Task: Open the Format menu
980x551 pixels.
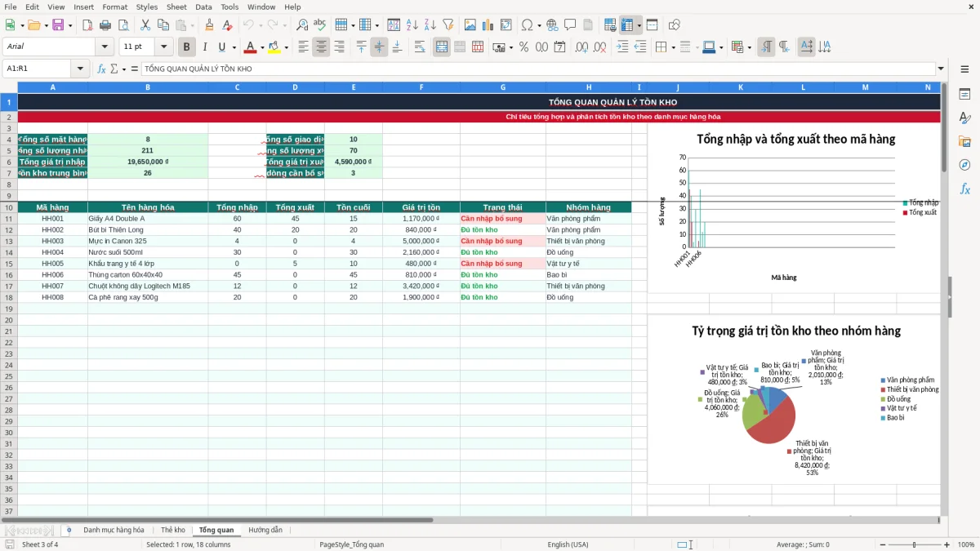Action: [x=114, y=7]
